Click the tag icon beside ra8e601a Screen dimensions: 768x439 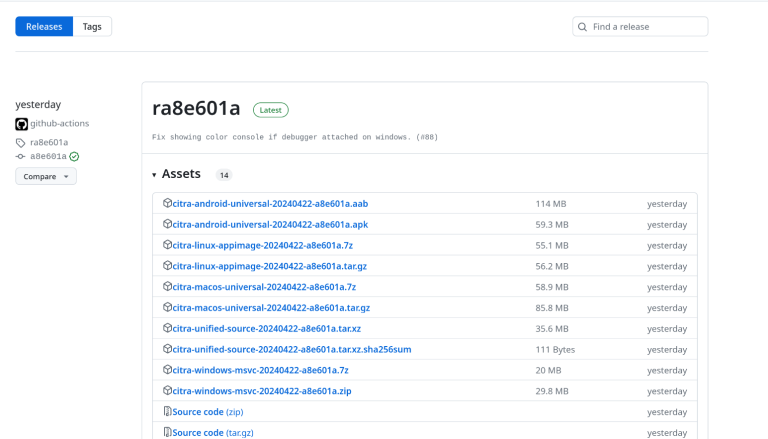(21, 142)
